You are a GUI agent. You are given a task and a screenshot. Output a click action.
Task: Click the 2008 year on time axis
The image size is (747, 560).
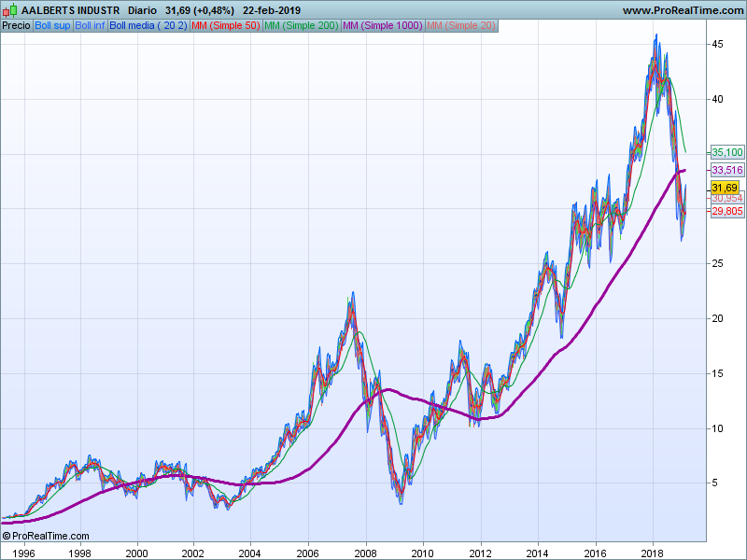[x=365, y=553]
